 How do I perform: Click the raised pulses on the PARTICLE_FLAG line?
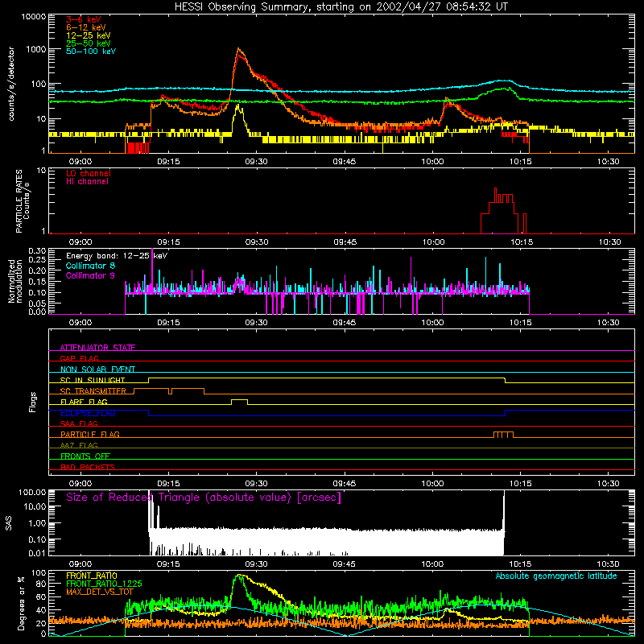(503, 435)
